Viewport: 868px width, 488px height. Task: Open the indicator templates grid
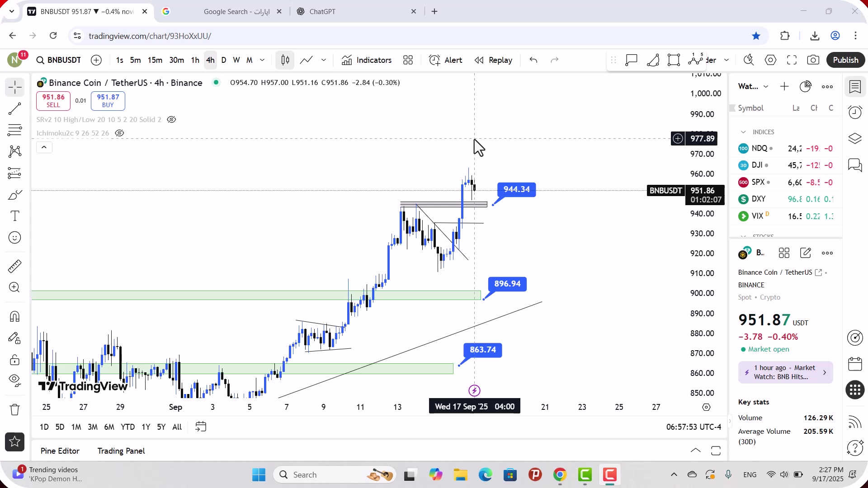point(408,60)
